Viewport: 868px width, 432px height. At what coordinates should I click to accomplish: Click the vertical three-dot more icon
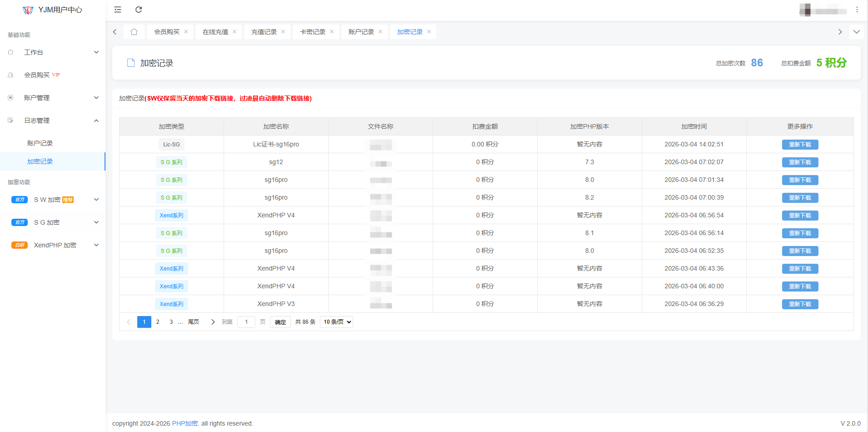click(x=857, y=10)
